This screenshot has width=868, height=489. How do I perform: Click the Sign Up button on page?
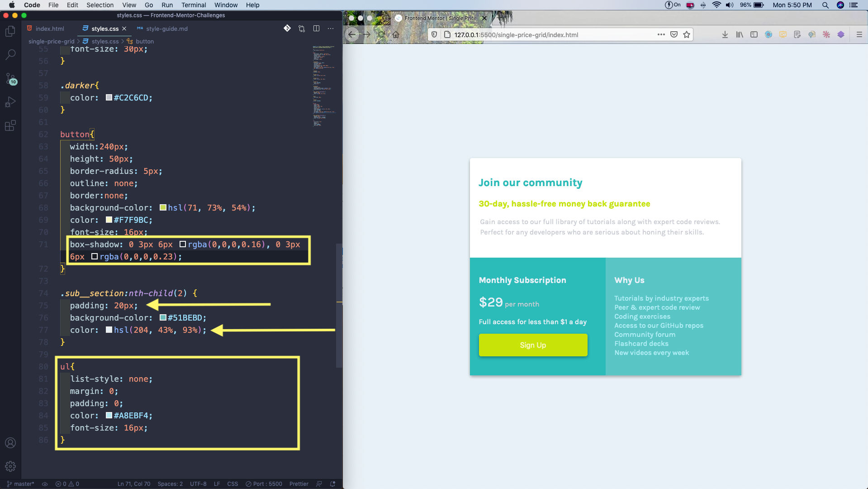[533, 345]
